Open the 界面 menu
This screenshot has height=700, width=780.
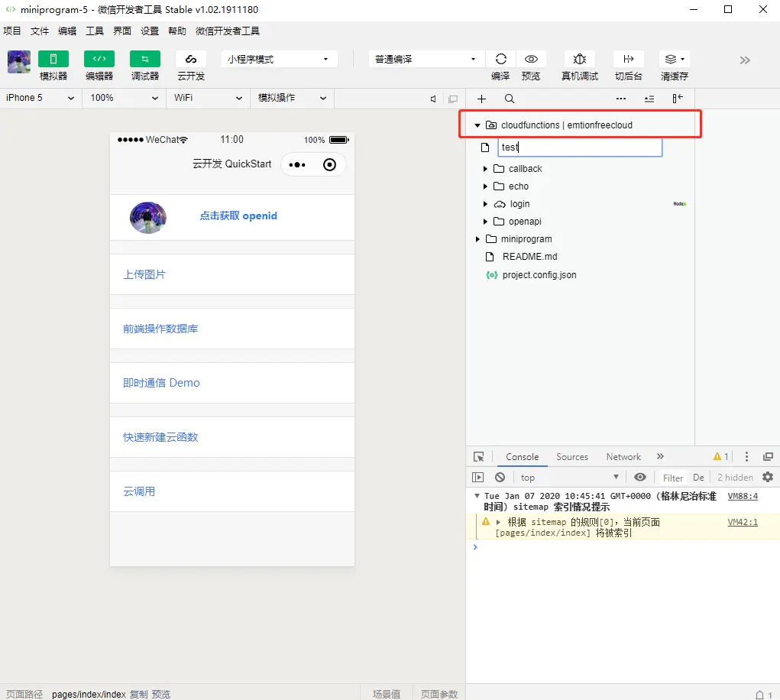(122, 31)
